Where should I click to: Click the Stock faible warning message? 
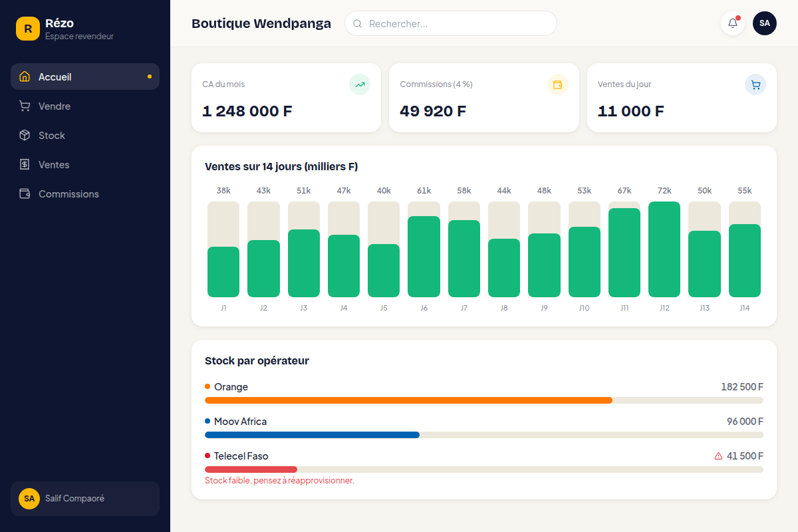tap(279, 480)
